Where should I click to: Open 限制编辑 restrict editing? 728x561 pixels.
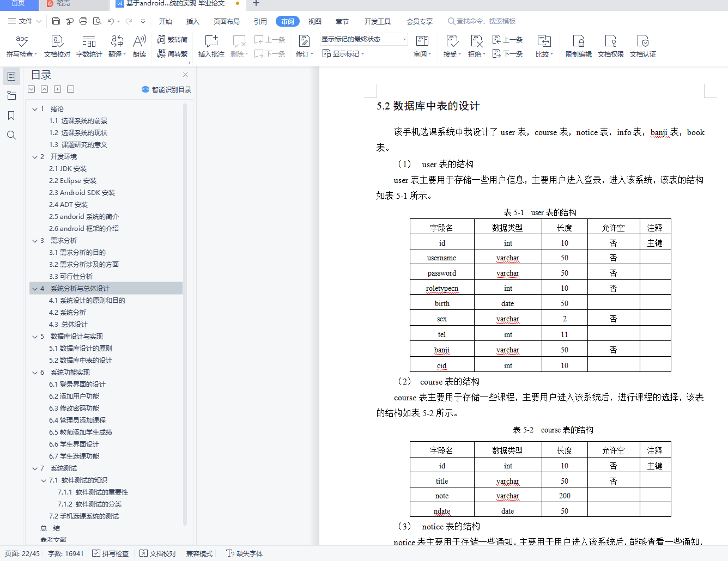[x=578, y=46]
